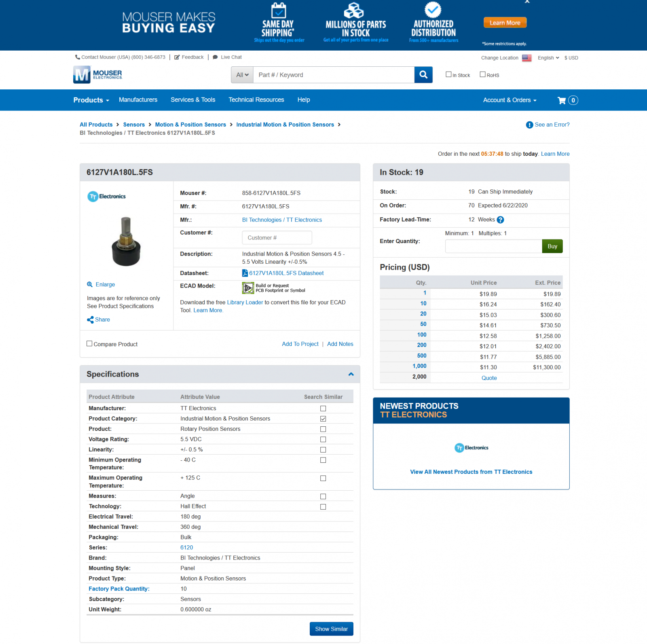Check the Compare Product checkbox

[x=89, y=344]
